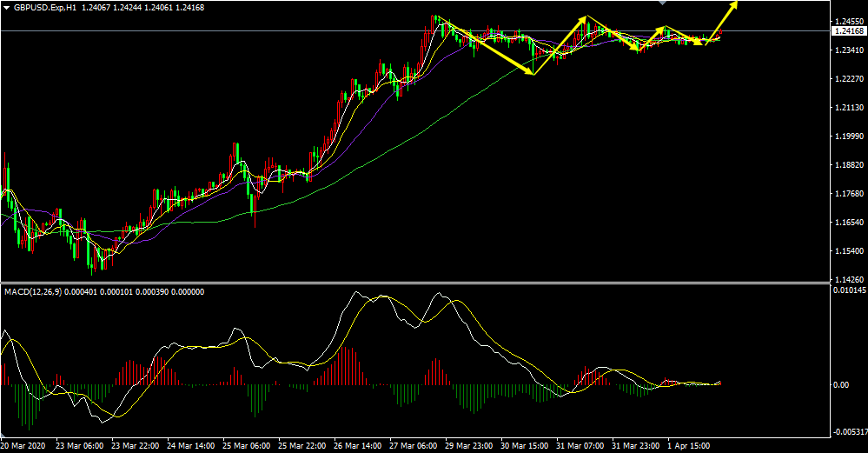Click the current price tag 1.24168
This screenshot has height=453, width=868.
849,31
